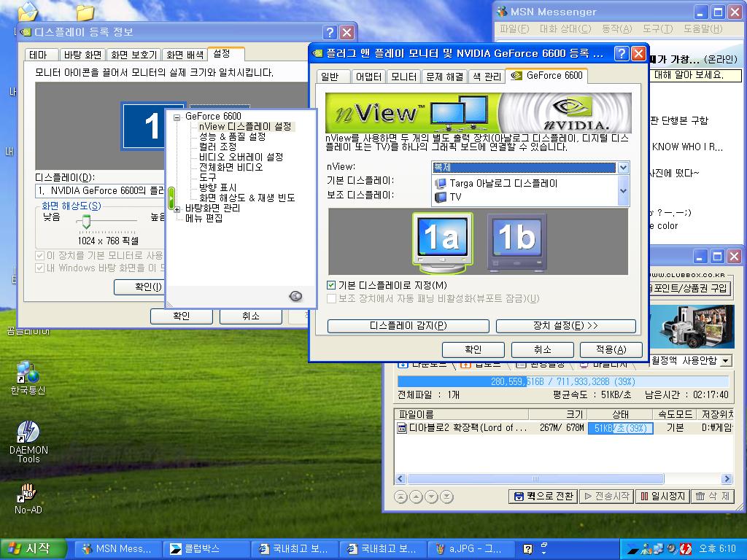Click 장치 설정(E) >> to expand device settings
Image resolution: width=747 pixels, height=560 pixels.
coord(565,326)
